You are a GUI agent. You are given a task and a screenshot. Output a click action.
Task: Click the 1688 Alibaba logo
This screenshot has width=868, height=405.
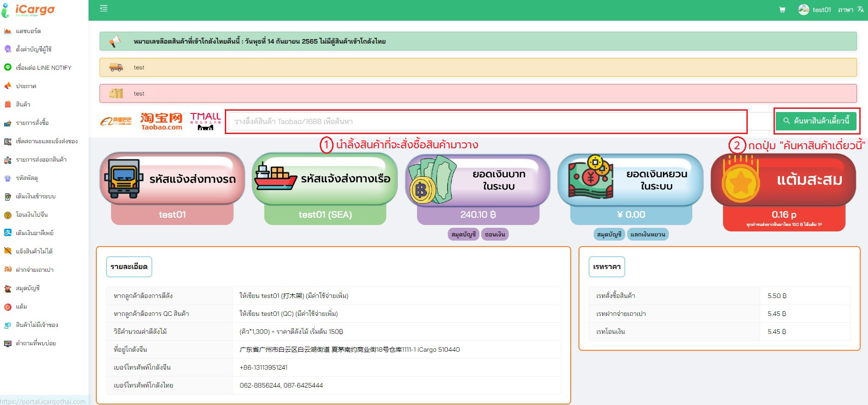pyautogui.click(x=116, y=121)
